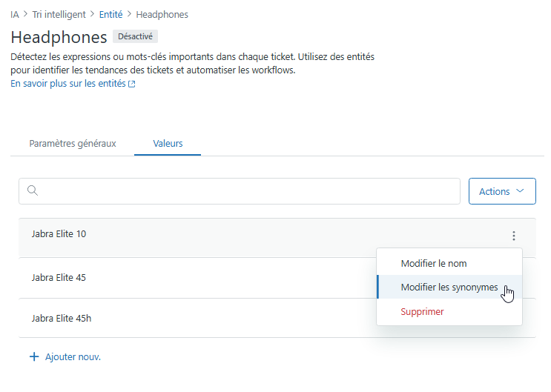
Task: Switch to the Paramètres généraux tab
Action: (73, 143)
